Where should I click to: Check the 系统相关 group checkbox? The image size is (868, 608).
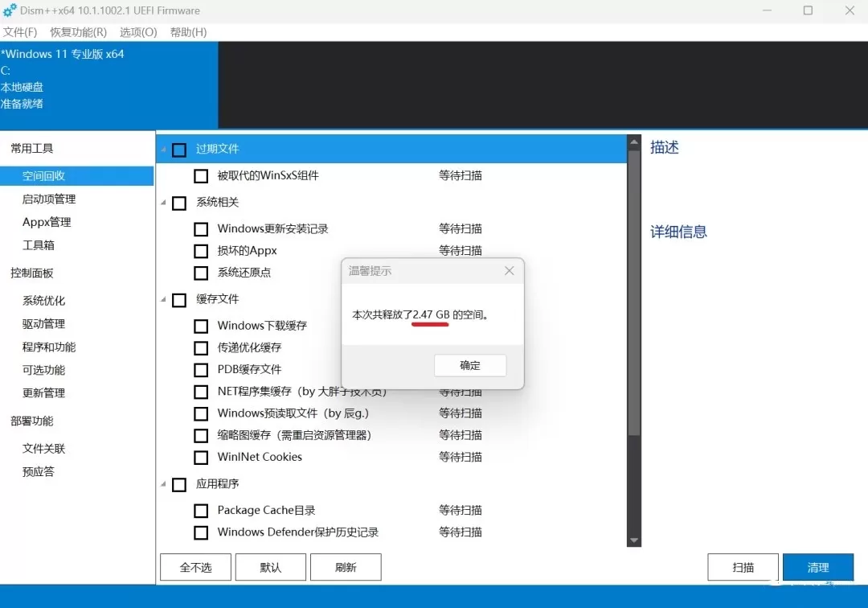pyautogui.click(x=179, y=203)
